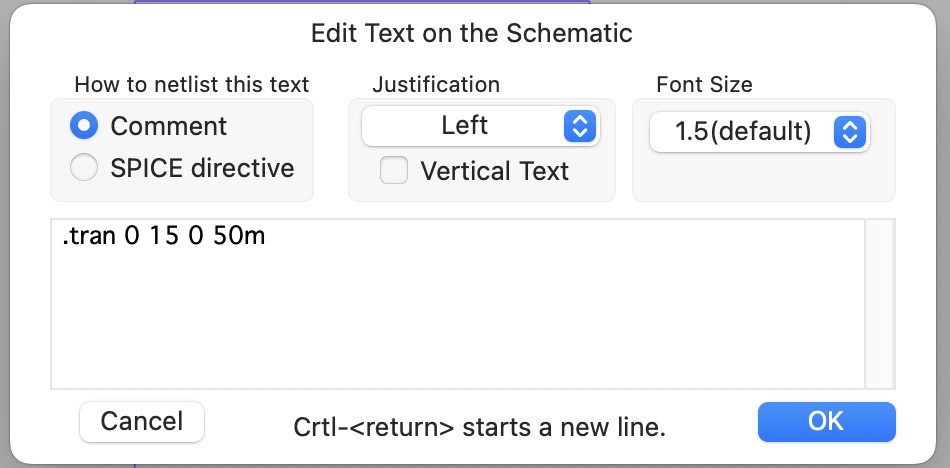Click the Vertical Text label

[x=494, y=171]
